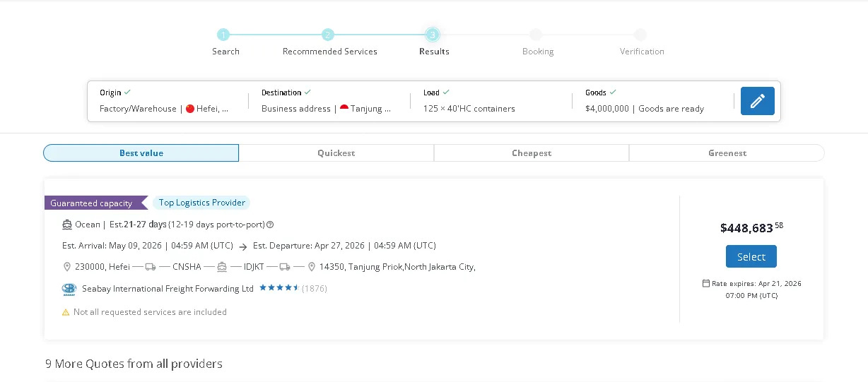Click the (1876) reviews count
Viewport: 868px width, 382px height.
pos(315,289)
